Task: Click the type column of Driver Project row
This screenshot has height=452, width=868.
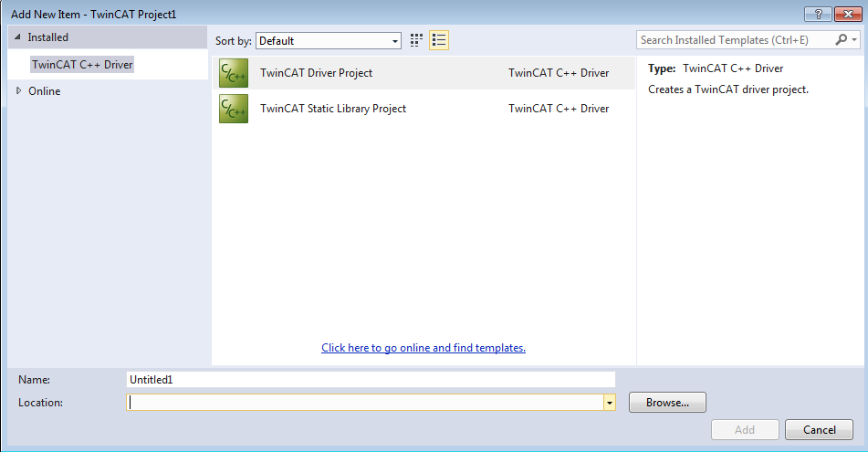Action: point(559,73)
